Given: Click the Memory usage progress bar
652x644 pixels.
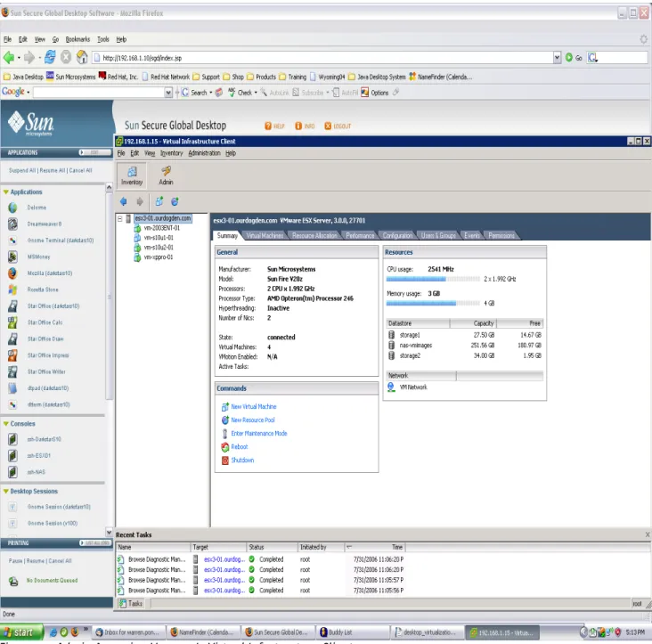Looking at the screenshot, I should pyautogui.click(x=433, y=304).
